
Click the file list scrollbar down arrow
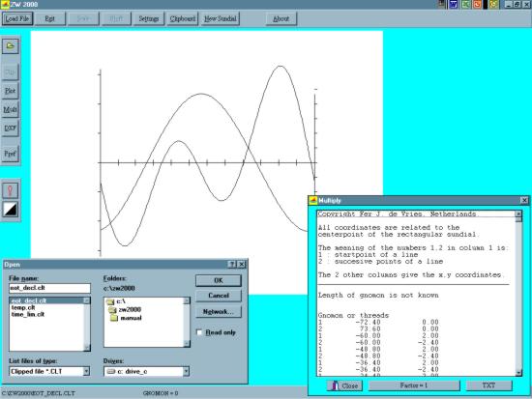tap(87, 348)
